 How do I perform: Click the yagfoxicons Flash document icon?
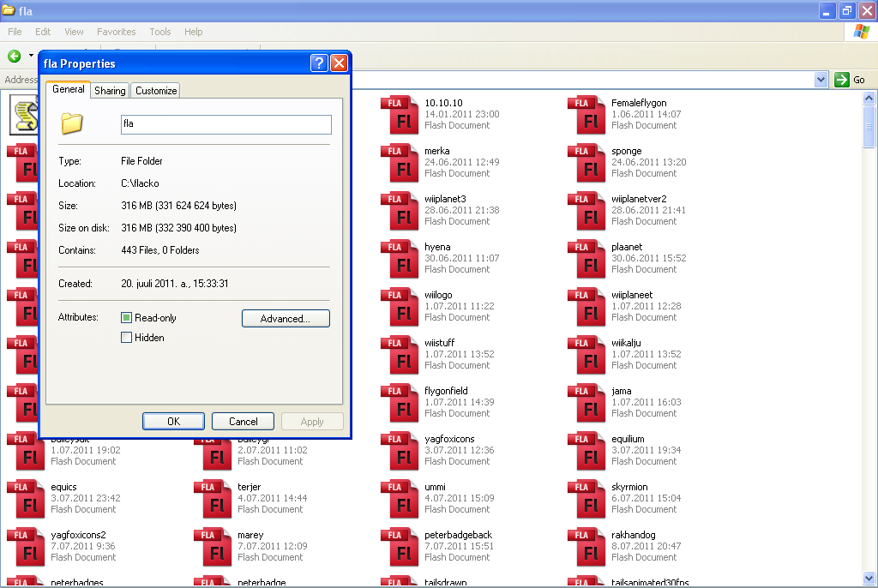tap(400, 453)
